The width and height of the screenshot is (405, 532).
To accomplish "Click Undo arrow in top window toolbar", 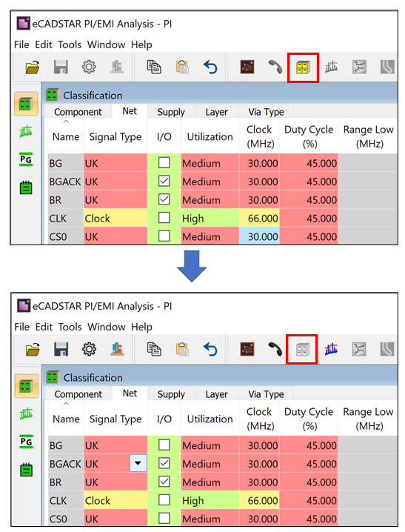I will pos(210,67).
